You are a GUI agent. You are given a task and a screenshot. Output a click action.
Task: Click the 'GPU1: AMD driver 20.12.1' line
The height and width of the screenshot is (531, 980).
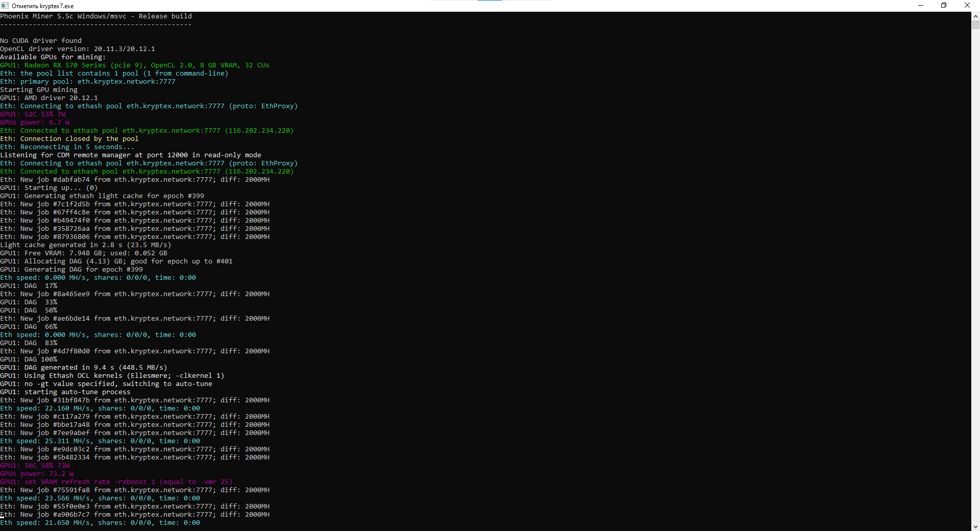tap(49, 98)
